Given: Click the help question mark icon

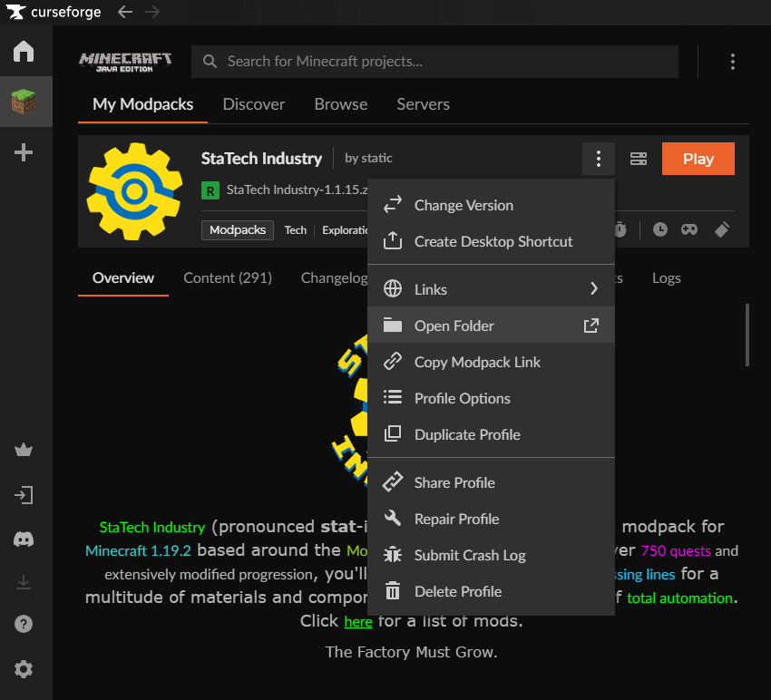Looking at the screenshot, I should click(24, 624).
